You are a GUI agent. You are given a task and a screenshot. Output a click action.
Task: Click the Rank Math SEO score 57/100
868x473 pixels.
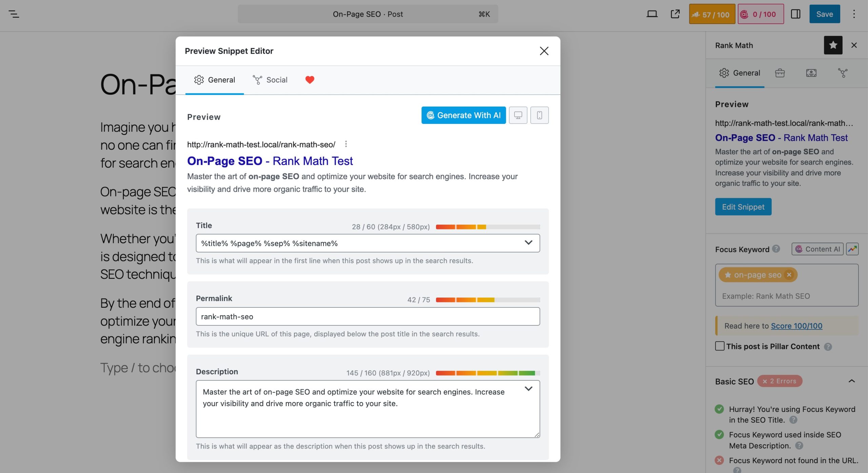(x=712, y=14)
